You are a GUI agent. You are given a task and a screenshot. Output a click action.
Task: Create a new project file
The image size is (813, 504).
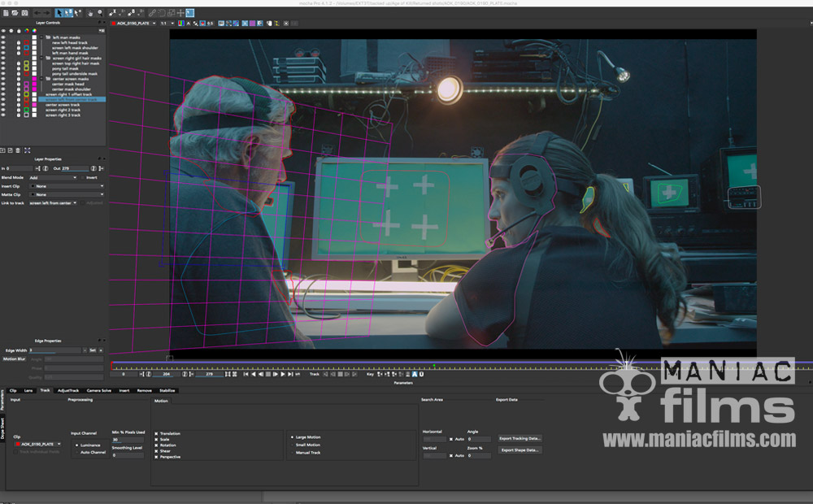tap(6, 13)
